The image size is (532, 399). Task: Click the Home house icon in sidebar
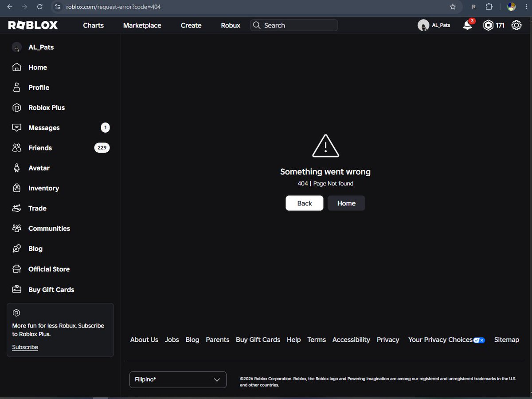tap(17, 67)
